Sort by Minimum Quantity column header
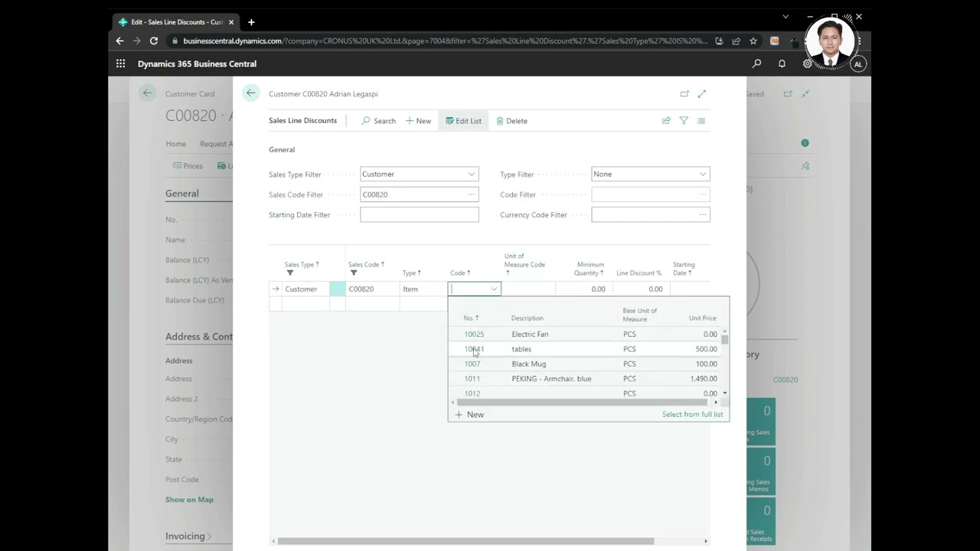This screenshot has width=980, height=551. (x=590, y=269)
